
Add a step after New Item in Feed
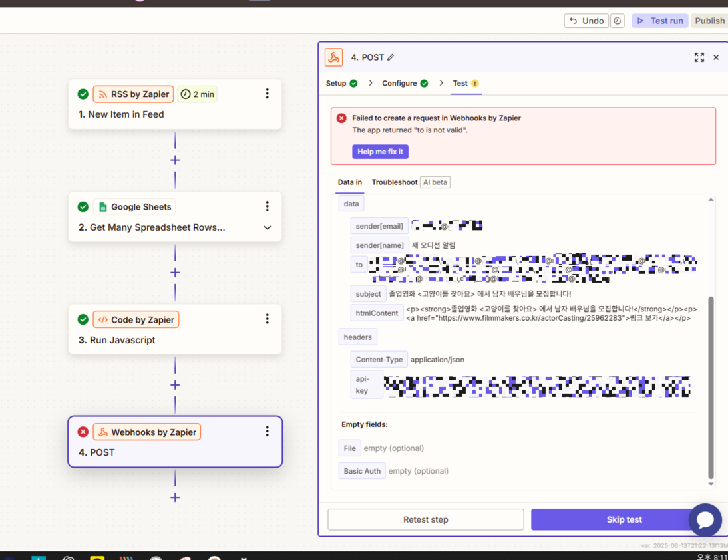(x=175, y=160)
